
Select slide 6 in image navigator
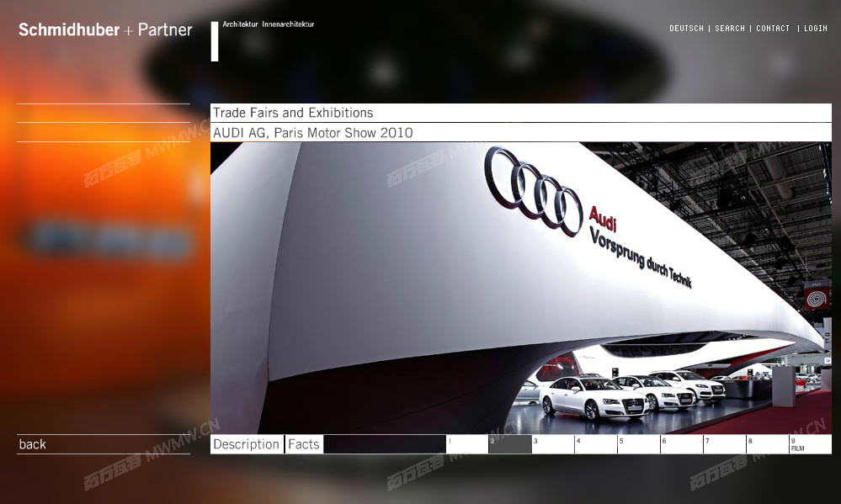coord(682,444)
